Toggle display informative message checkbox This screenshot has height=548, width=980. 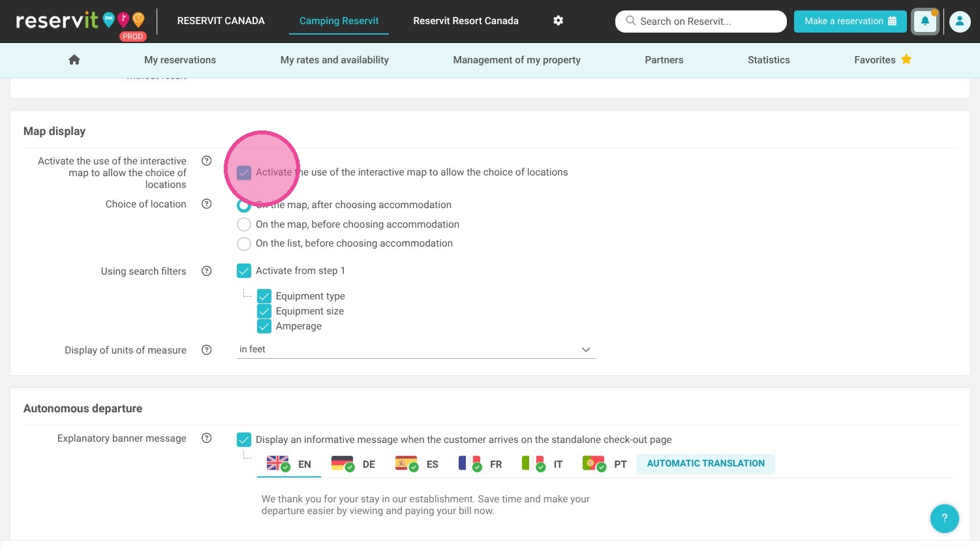[244, 440]
